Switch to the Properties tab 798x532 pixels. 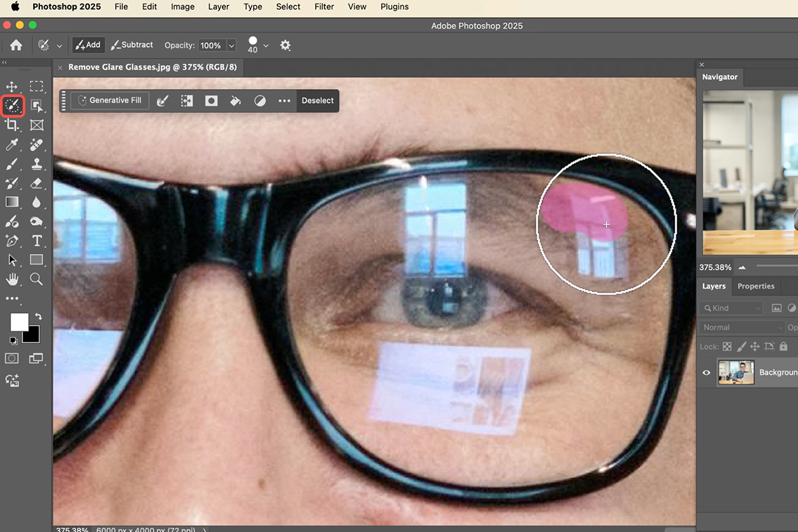point(755,286)
